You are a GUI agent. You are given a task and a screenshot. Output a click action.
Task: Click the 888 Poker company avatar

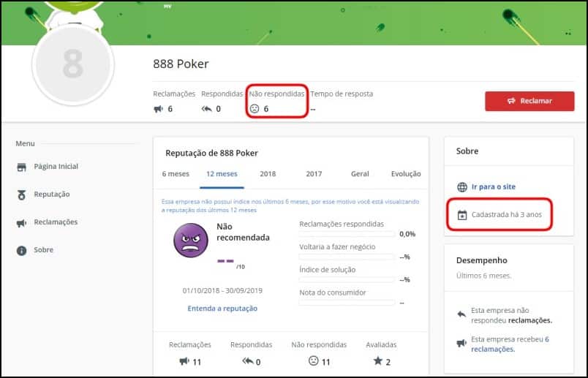click(73, 64)
